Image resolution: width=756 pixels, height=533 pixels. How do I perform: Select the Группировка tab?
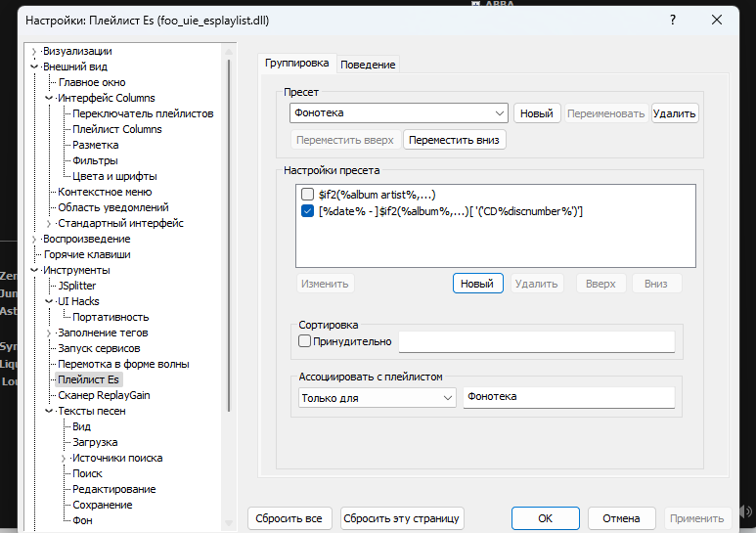tap(297, 63)
